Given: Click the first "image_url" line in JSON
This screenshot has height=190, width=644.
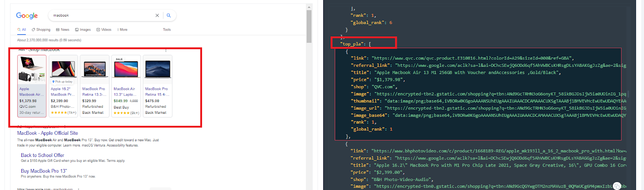Looking at the screenshot, I should pos(488,108).
